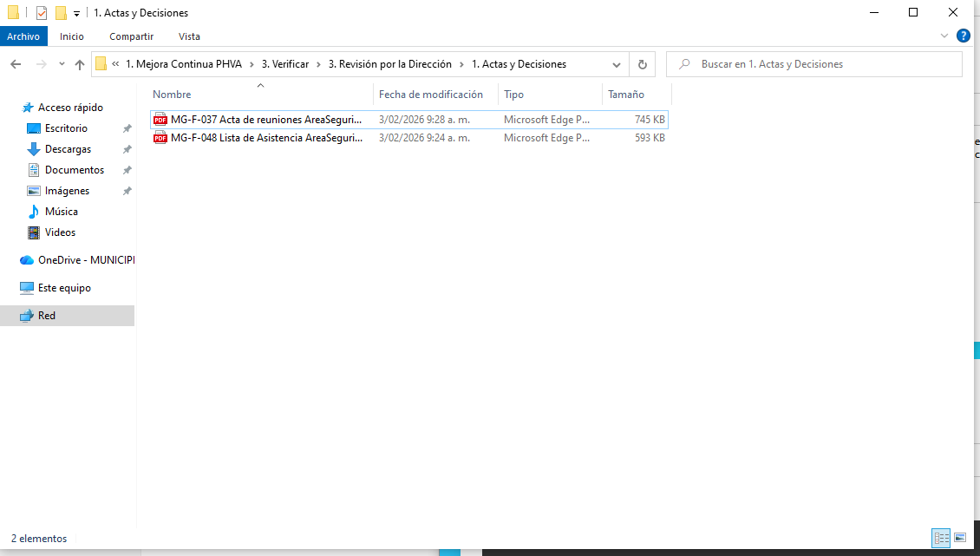Sort by Tamaño column header
The height and width of the screenshot is (556, 980).
pos(625,95)
